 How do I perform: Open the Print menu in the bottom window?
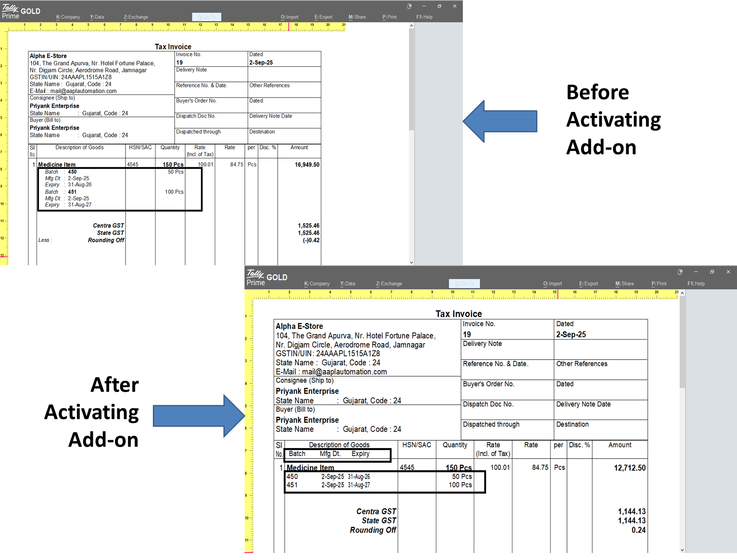click(659, 284)
